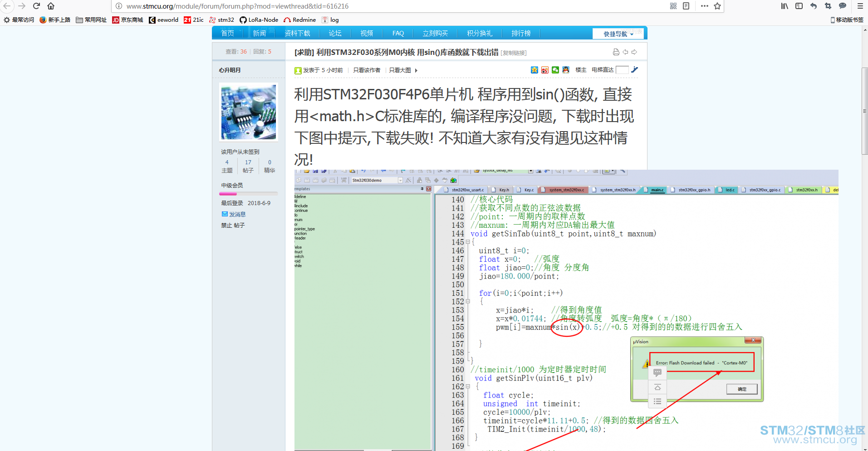Open the 中级会员 member group link
This screenshot has height=451, width=868.
click(x=232, y=186)
